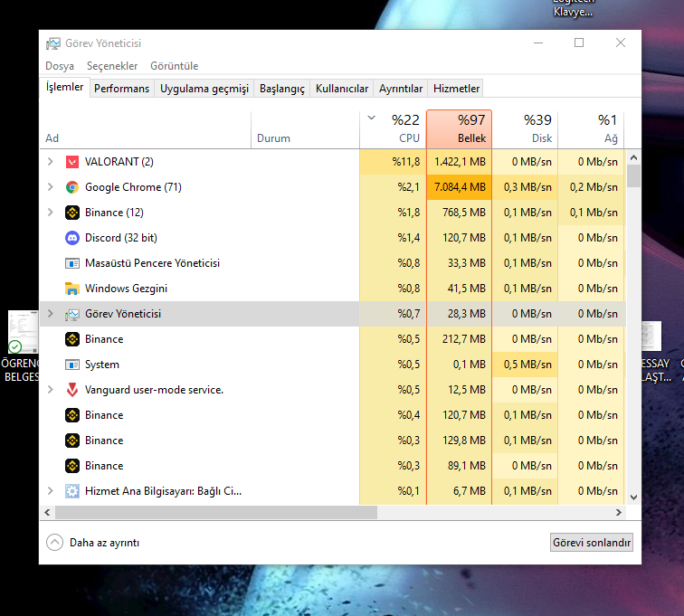Sort by CPU column header
The image size is (684, 616).
[x=393, y=129]
